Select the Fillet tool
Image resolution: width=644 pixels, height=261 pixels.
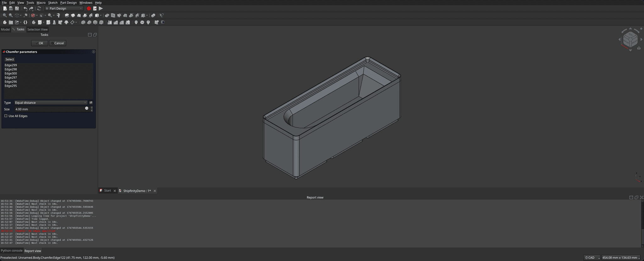pyautogui.click(x=83, y=22)
